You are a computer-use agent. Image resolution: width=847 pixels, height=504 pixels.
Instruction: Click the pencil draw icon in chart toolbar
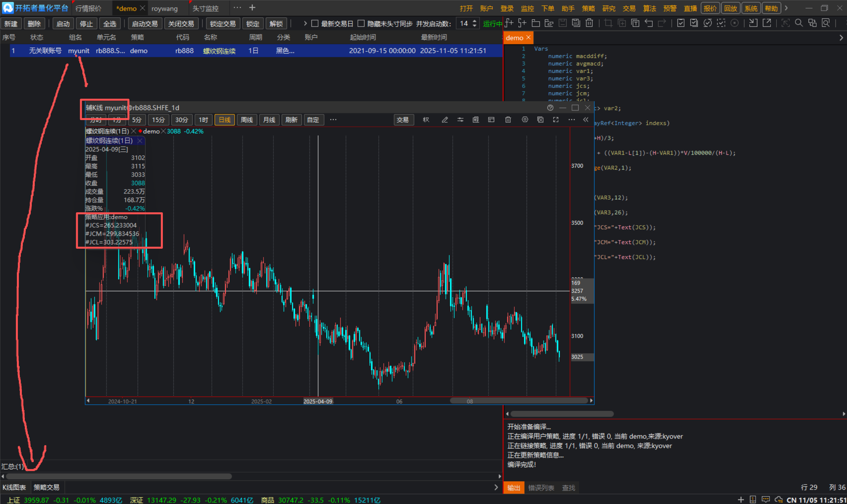pyautogui.click(x=445, y=120)
